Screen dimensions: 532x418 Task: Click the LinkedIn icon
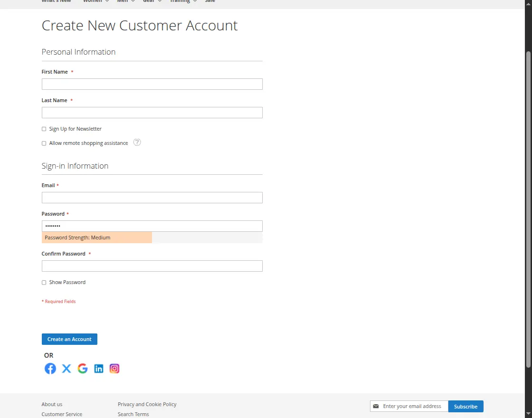[x=98, y=368]
